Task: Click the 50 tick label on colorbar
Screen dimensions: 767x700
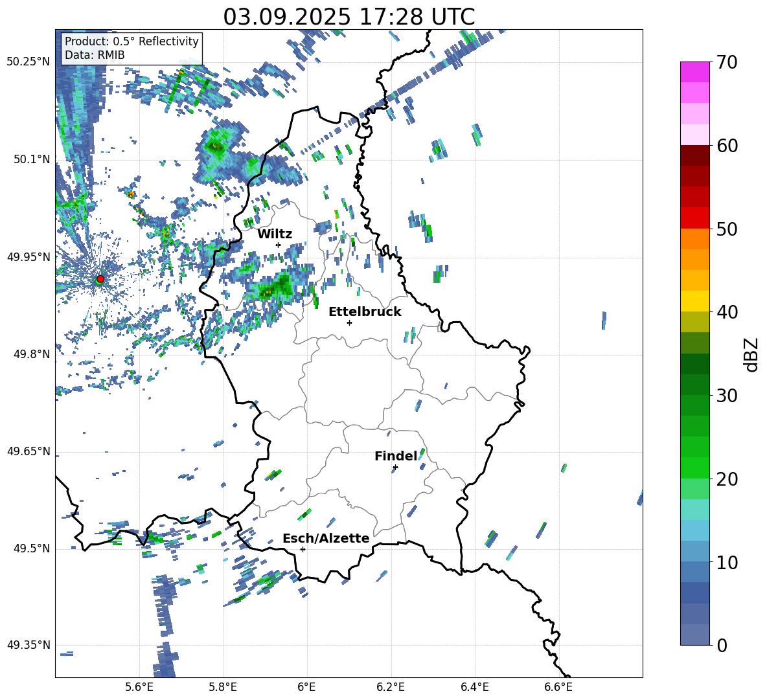Action: [727, 229]
